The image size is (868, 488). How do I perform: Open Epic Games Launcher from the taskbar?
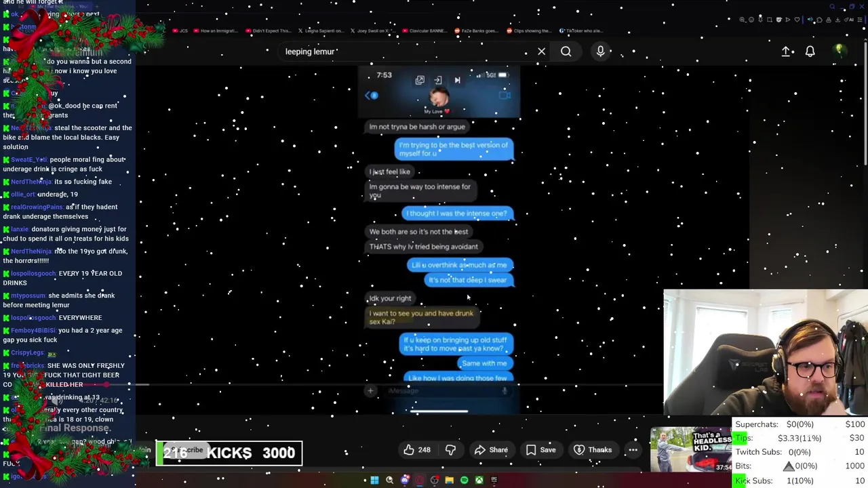(x=494, y=480)
